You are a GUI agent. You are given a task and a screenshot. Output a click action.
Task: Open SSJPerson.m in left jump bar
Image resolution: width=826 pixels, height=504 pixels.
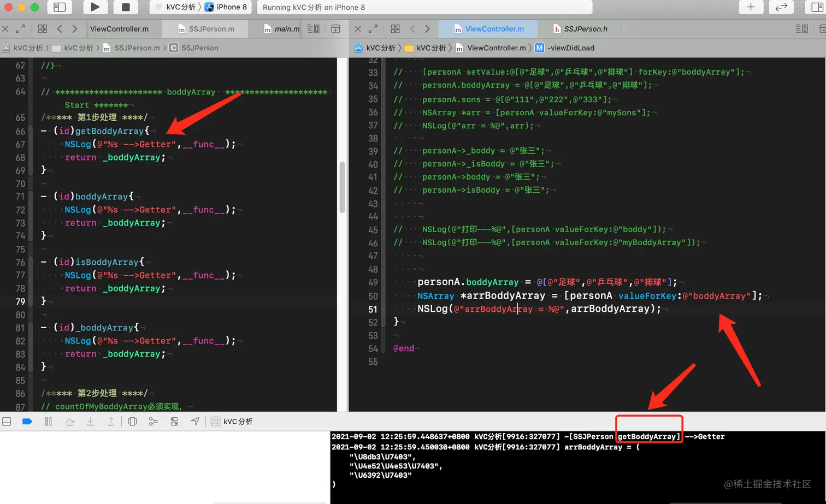(x=132, y=48)
